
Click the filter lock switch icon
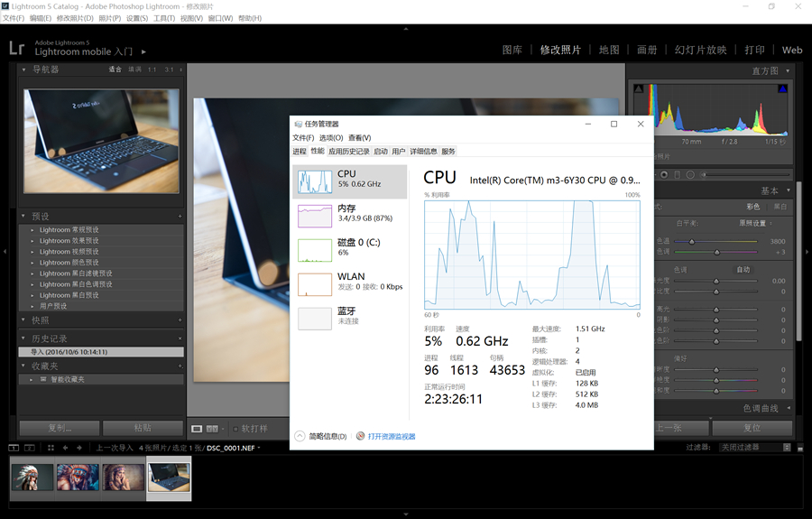(x=800, y=448)
